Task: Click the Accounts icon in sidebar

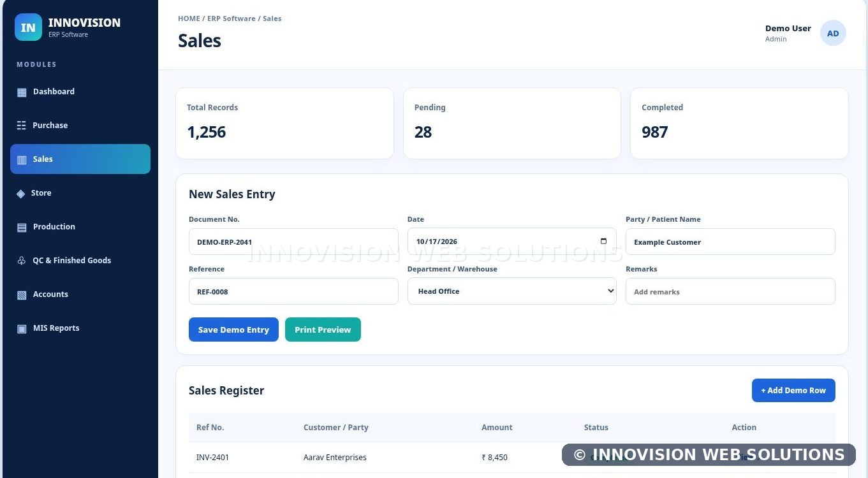Action: pyautogui.click(x=22, y=294)
